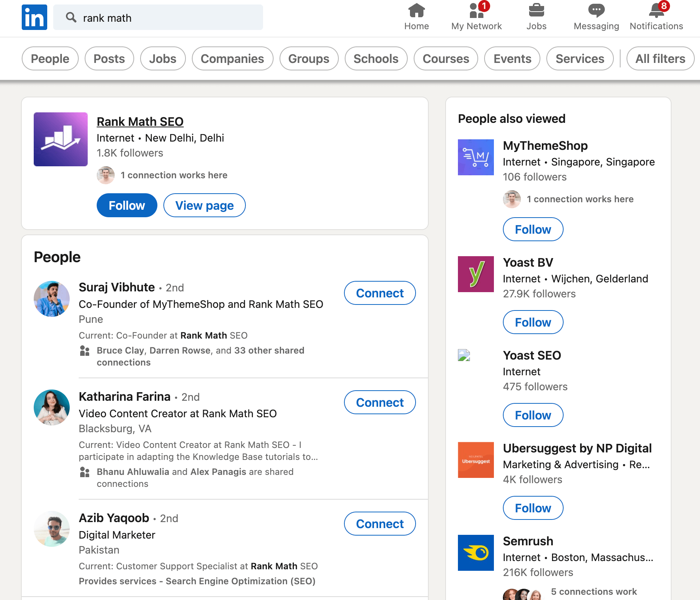The height and width of the screenshot is (600, 700).
Task: Filter results by People
Action: pos(50,58)
